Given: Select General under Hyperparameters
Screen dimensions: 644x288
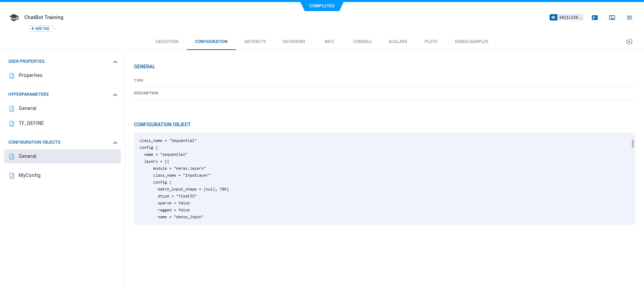Looking at the screenshot, I should (x=27, y=108).
